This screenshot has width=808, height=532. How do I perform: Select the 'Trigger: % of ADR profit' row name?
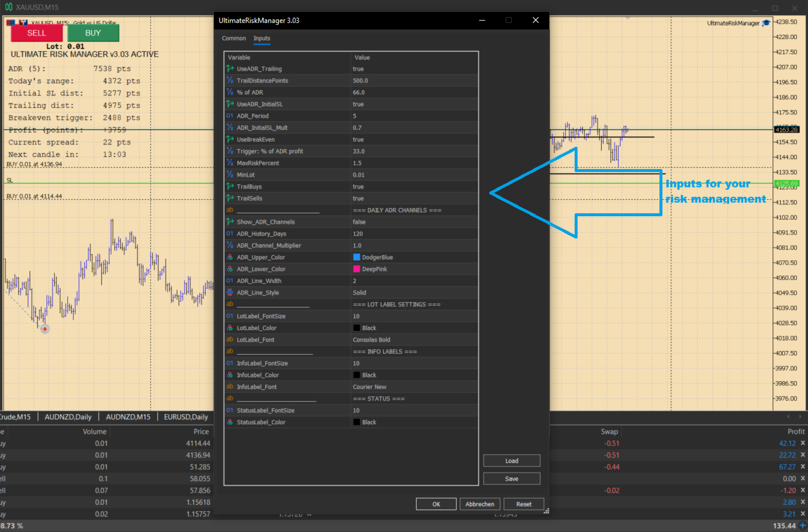(270, 151)
